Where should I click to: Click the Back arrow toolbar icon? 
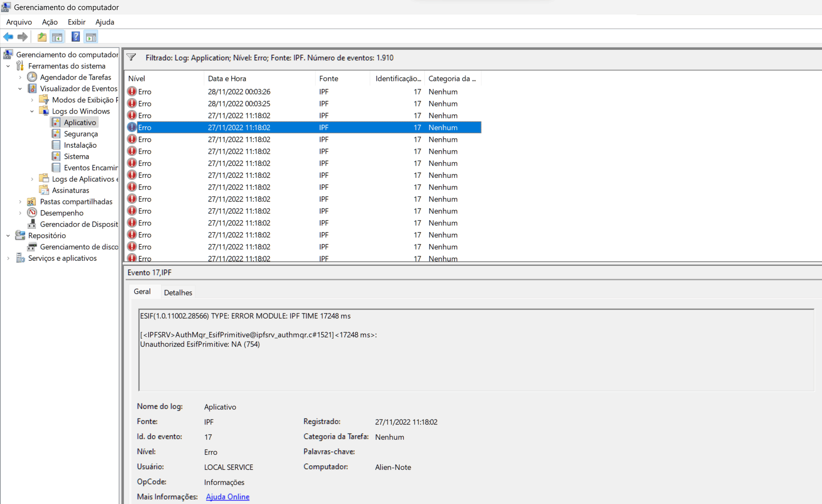(x=8, y=37)
